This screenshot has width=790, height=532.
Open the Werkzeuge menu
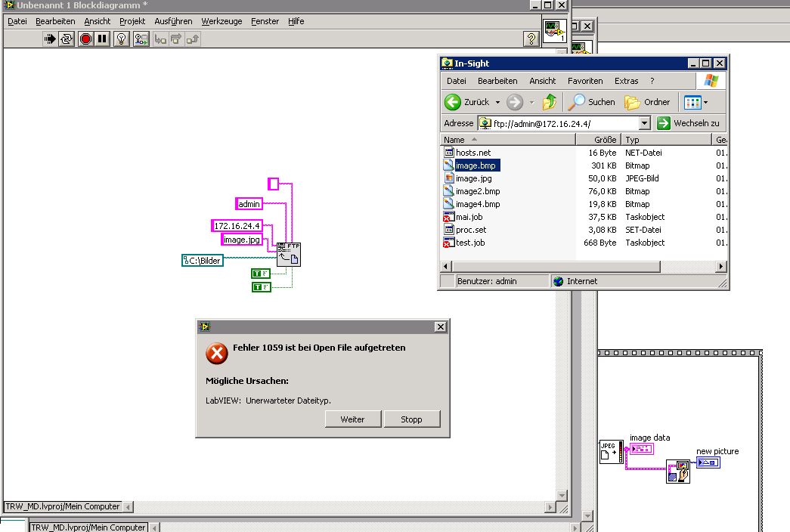click(222, 21)
